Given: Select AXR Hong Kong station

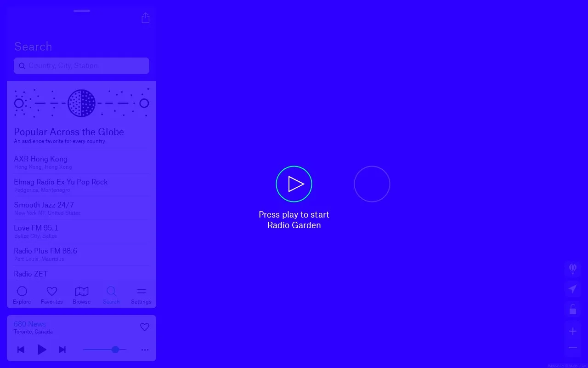Looking at the screenshot, I should point(82,162).
